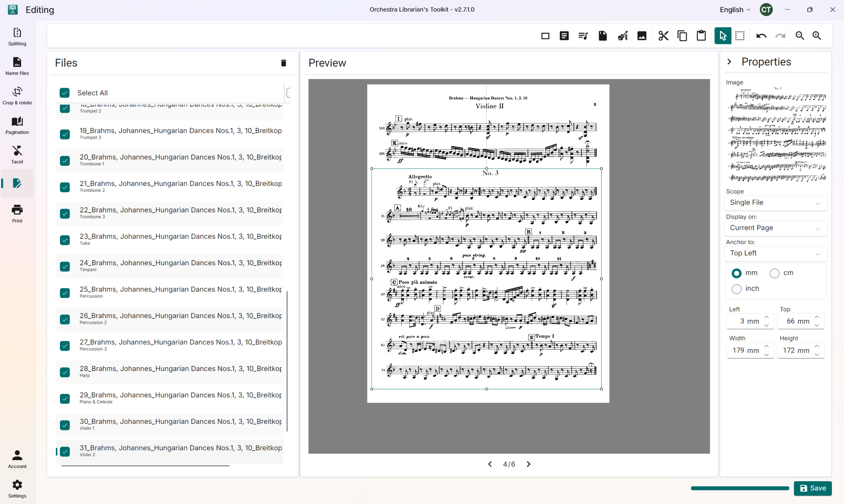Go to the Tacet section
Viewport: 844px width, 504px height.
(x=17, y=155)
